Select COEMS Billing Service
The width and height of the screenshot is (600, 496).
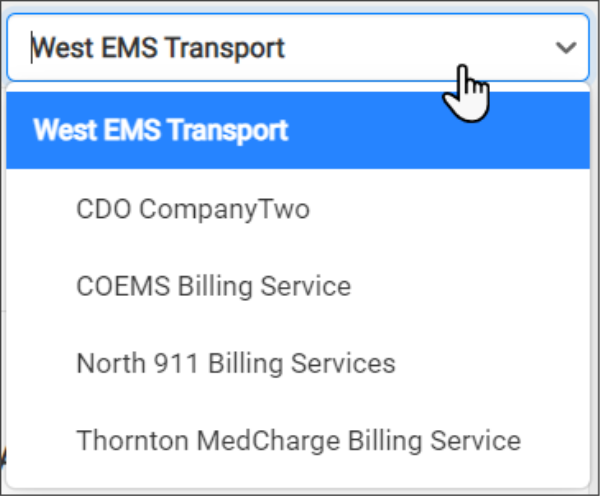coord(214,286)
